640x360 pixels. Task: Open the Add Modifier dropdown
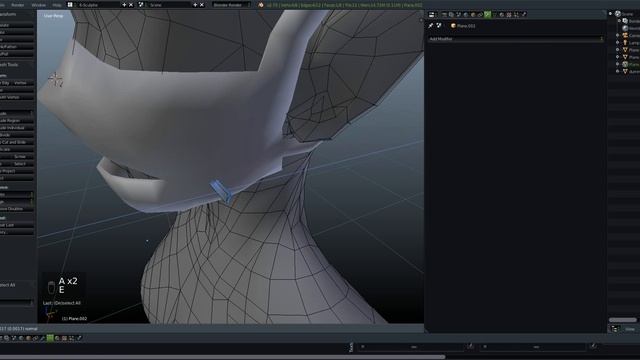516,39
